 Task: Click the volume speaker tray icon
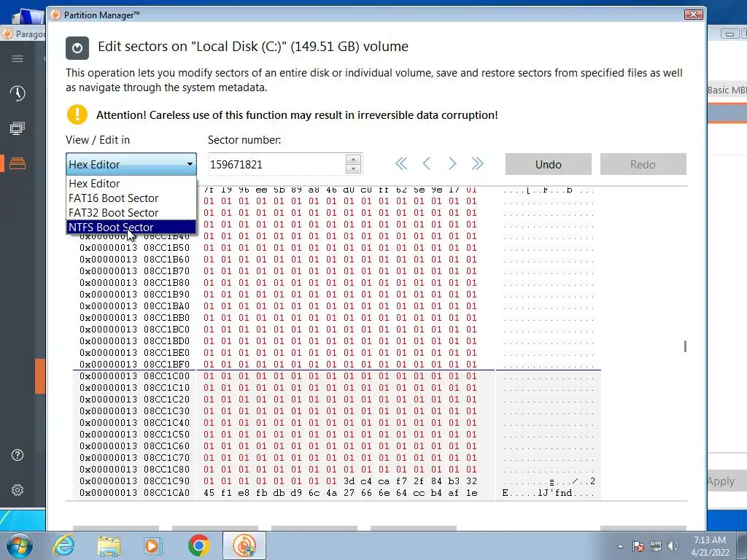(673, 546)
